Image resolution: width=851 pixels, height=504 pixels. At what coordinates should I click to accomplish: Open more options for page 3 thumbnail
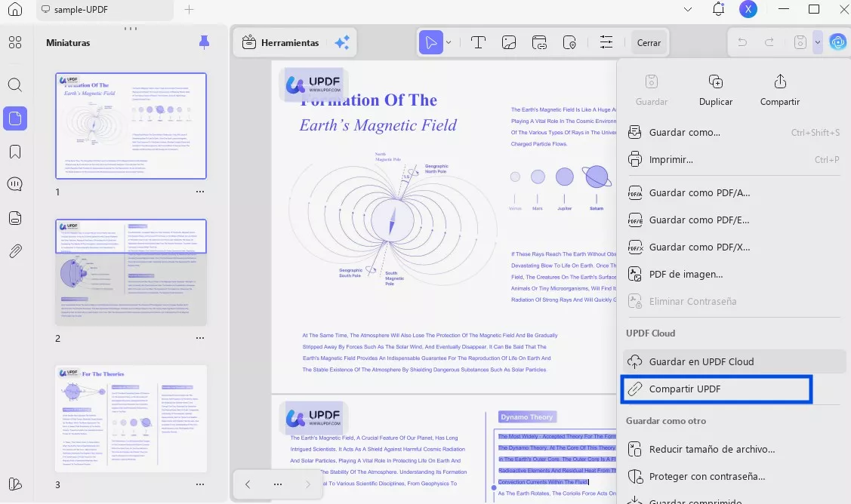[x=199, y=484]
